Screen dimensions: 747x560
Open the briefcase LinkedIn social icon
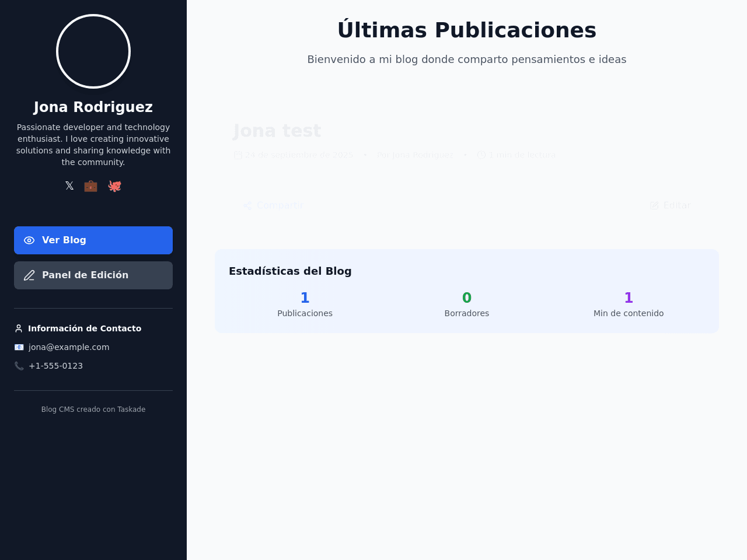[x=90, y=185]
